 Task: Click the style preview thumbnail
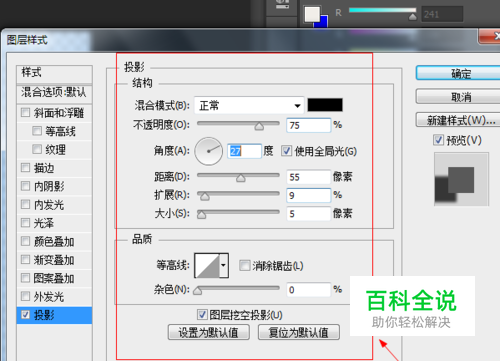(x=461, y=179)
